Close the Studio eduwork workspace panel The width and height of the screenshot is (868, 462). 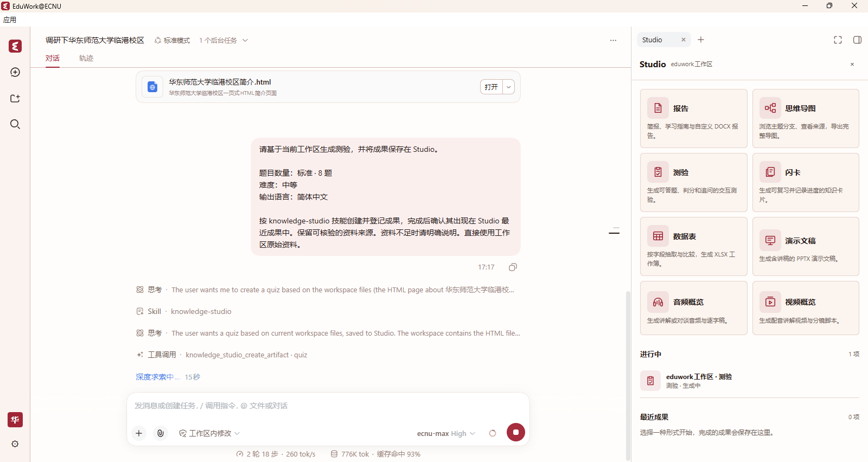click(x=852, y=64)
